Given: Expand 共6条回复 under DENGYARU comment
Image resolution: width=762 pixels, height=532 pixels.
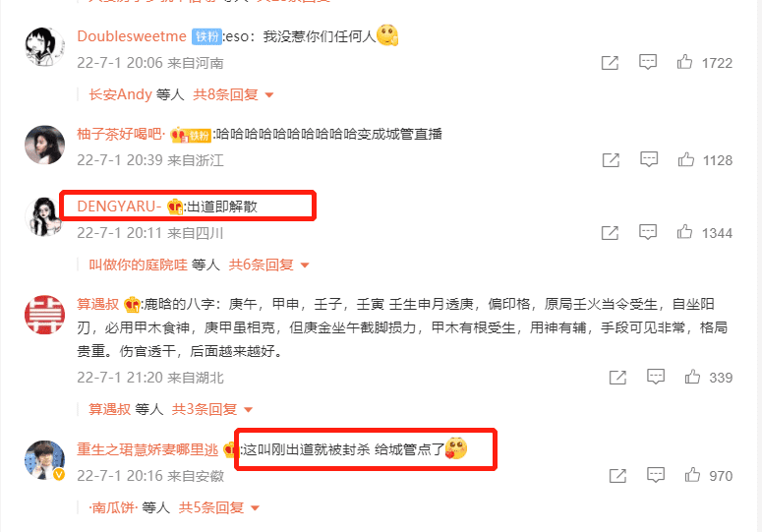Looking at the screenshot, I should (268, 265).
